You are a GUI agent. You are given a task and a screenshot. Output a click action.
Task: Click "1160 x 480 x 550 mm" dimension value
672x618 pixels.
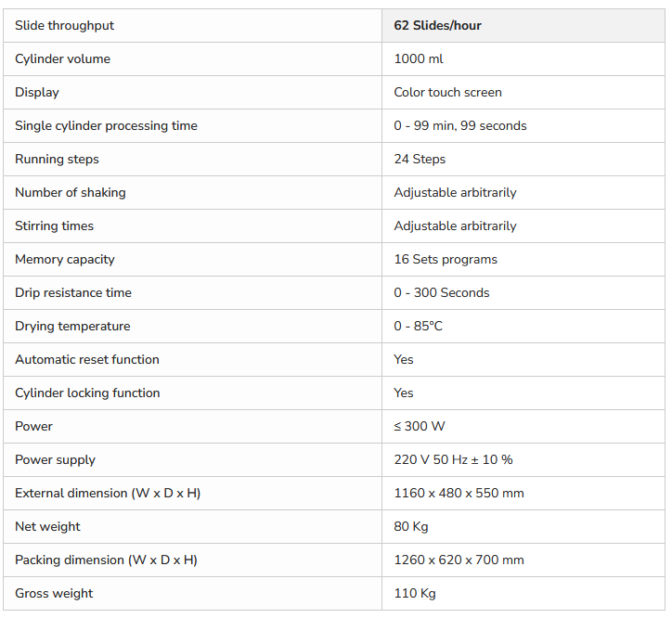click(x=459, y=494)
